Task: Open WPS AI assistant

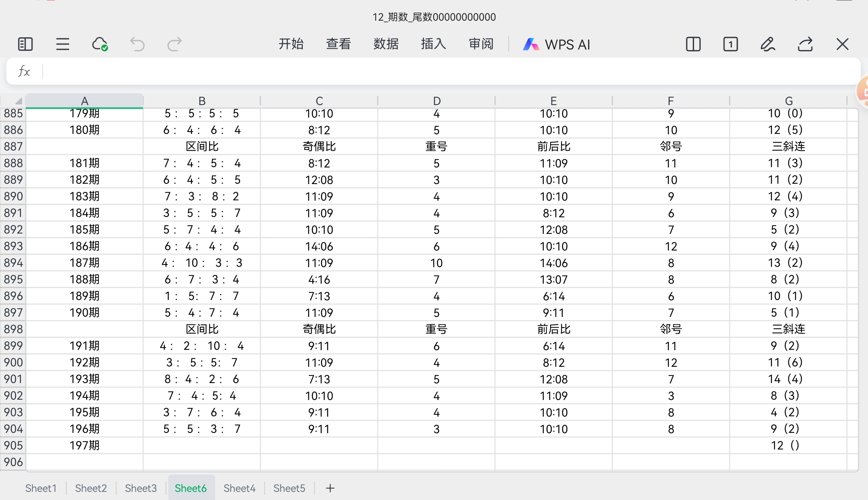Action: point(556,44)
